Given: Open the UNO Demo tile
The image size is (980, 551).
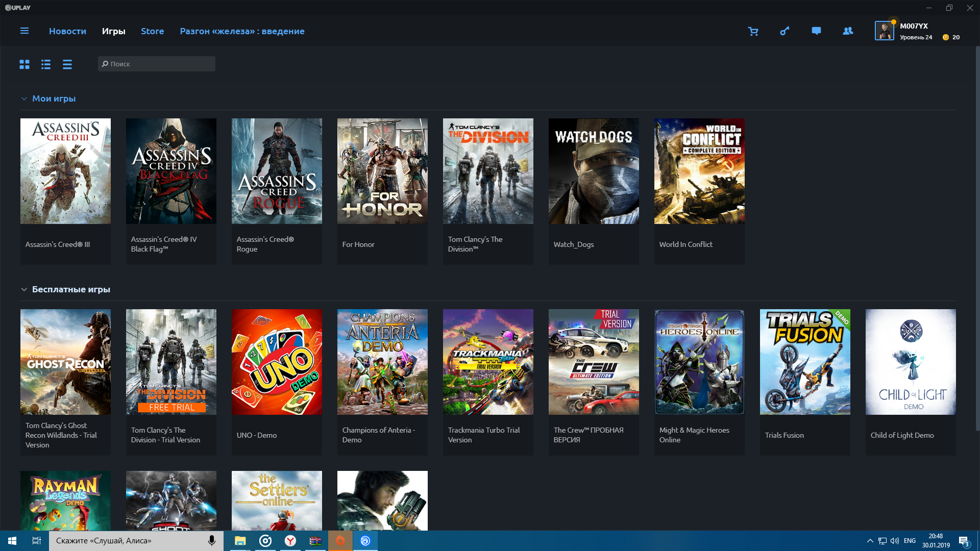Looking at the screenshot, I should click(277, 382).
